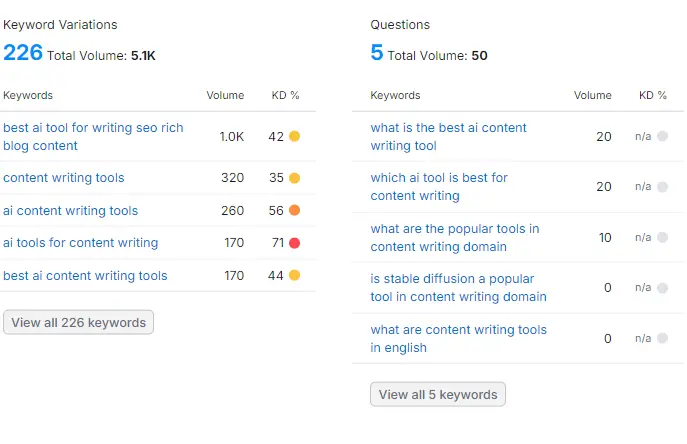
Task: Open 'what are content writing tools in english'
Action: tap(458, 339)
